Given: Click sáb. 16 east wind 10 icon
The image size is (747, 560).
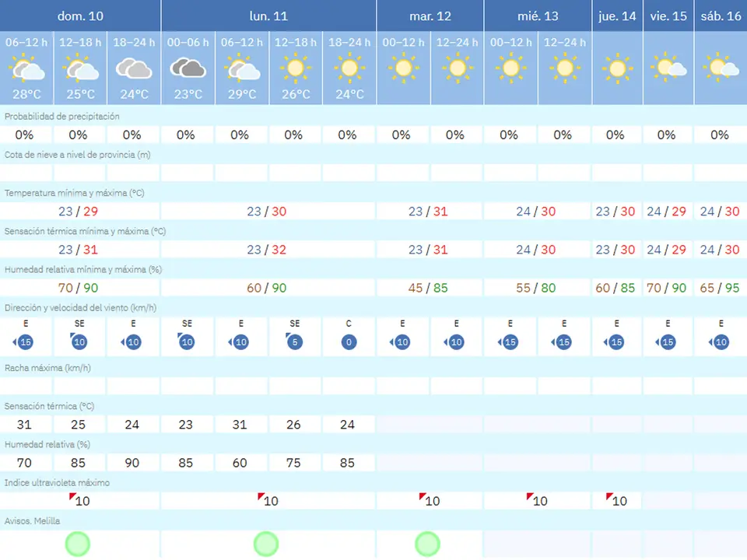Looking at the screenshot, I should click(x=719, y=342).
